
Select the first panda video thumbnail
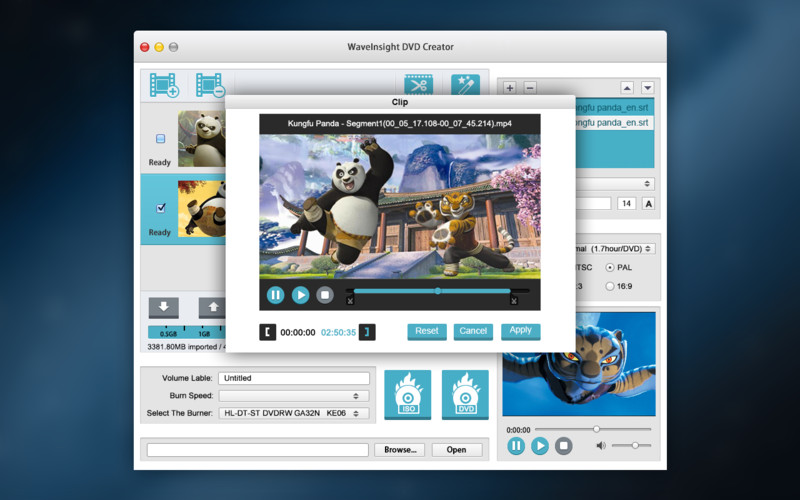pyautogui.click(x=202, y=139)
